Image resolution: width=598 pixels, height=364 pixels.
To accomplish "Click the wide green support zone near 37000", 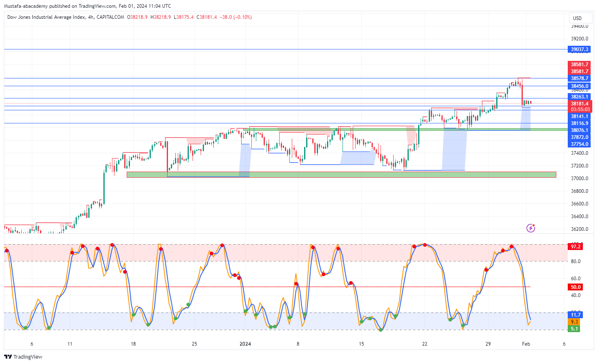I will coord(341,175).
